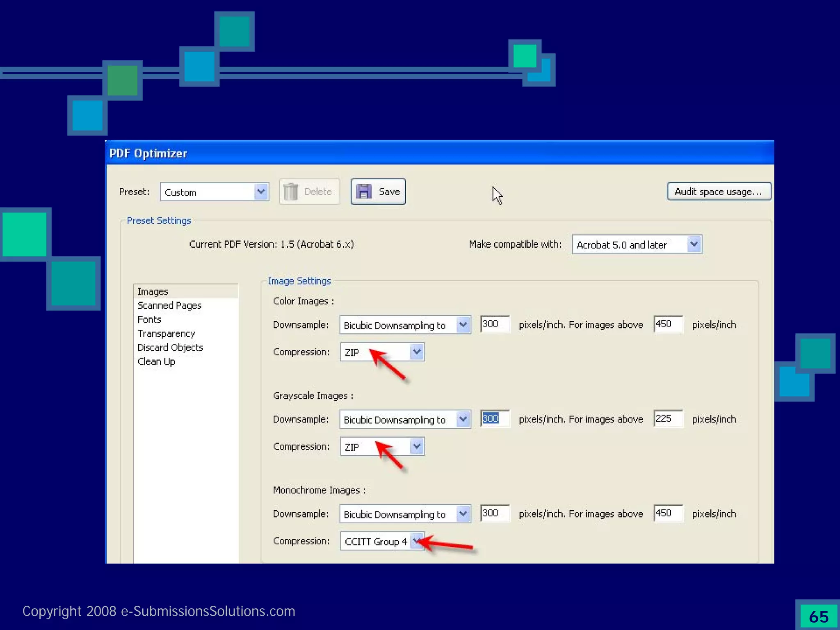Click Grayscale images above 225 field
Screen dimensions: 840x630
tap(668, 419)
